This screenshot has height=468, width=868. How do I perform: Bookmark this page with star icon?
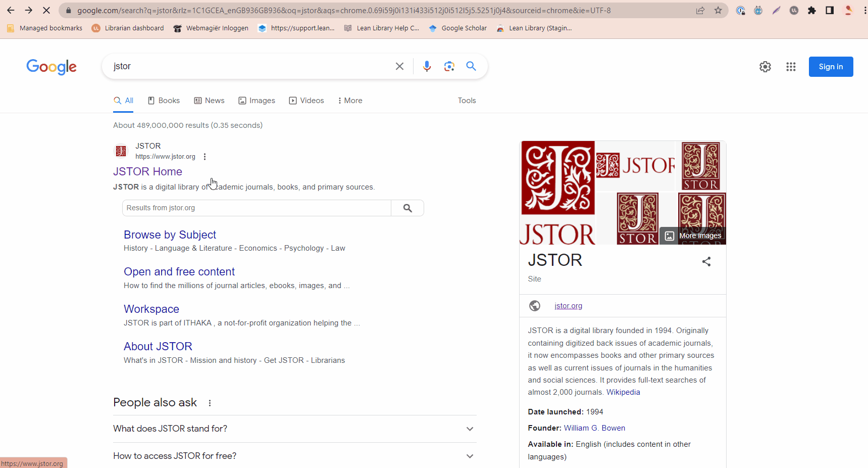pyautogui.click(x=718, y=10)
